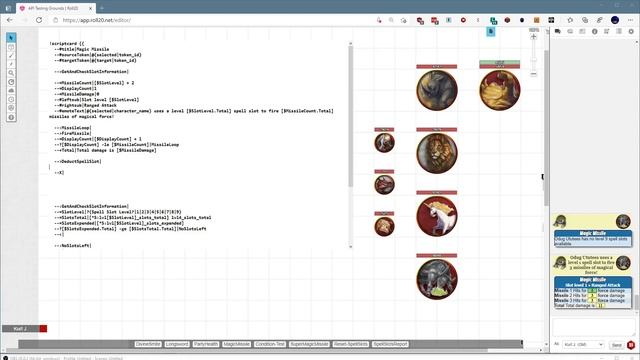Open the browser profile avatar

click(x=615, y=20)
